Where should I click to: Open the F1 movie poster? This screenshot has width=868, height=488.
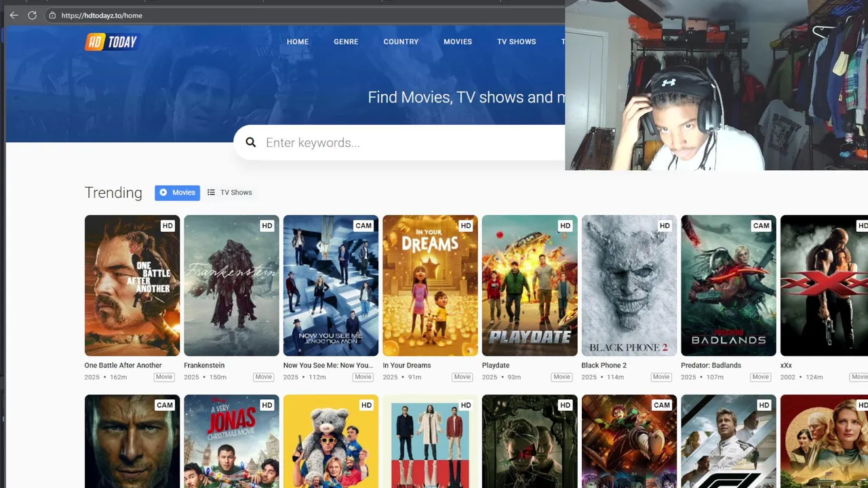(x=728, y=441)
